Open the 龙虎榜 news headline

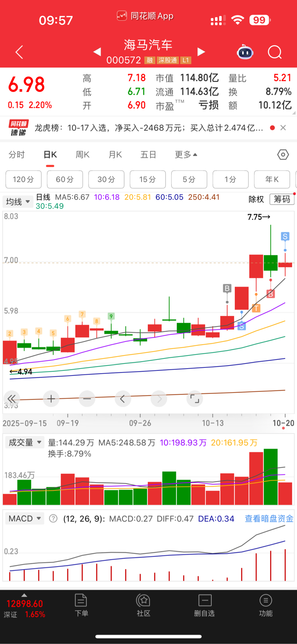point(149,128)
